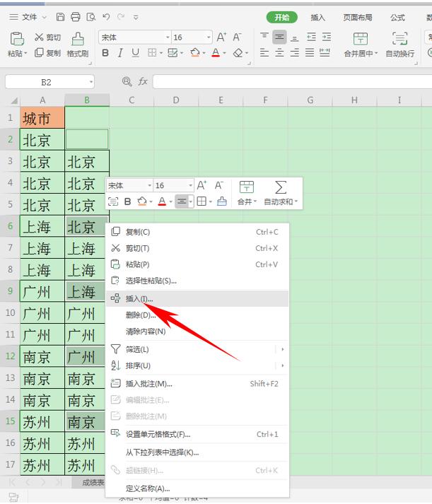Click the Paste (粘贴) ribbon icon
The height and width of the screenshot is (504, 432).
[x=17, y=39]
